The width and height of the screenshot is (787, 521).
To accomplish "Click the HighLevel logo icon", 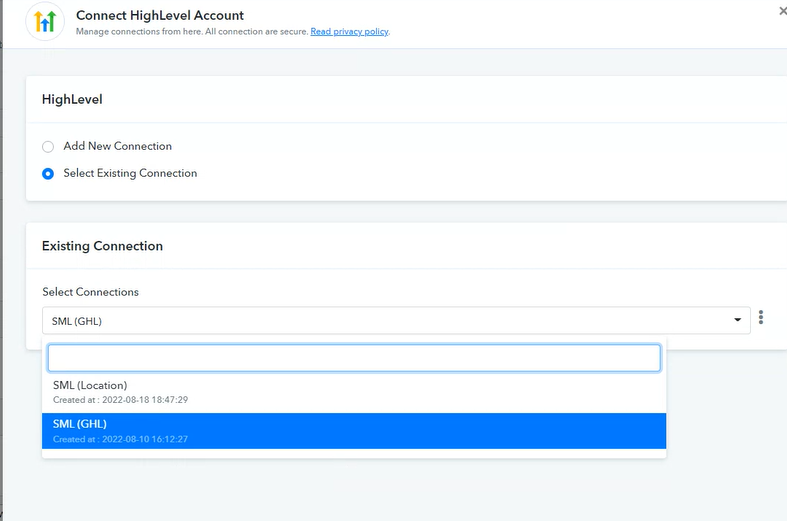I will point(45,22).
